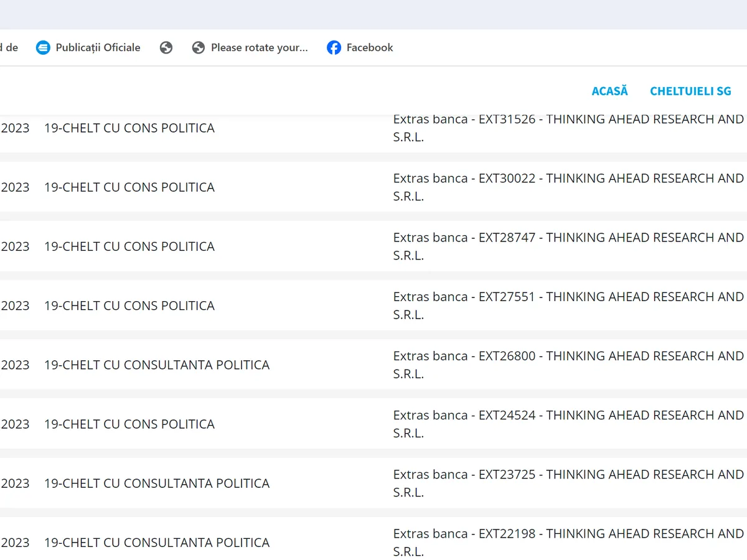Click the unlabeled globe bookmark icon
The width and height of the screenshot is (747, 560).
point(166,47)
